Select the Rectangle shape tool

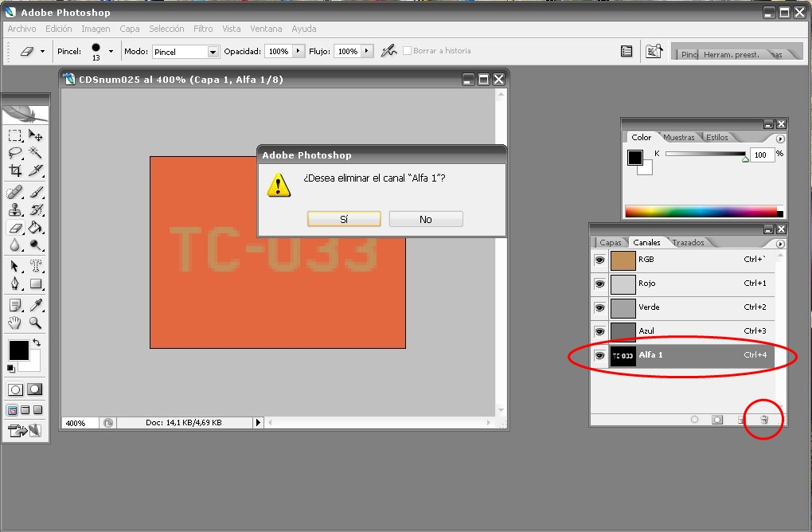click(x=35, y=284)
